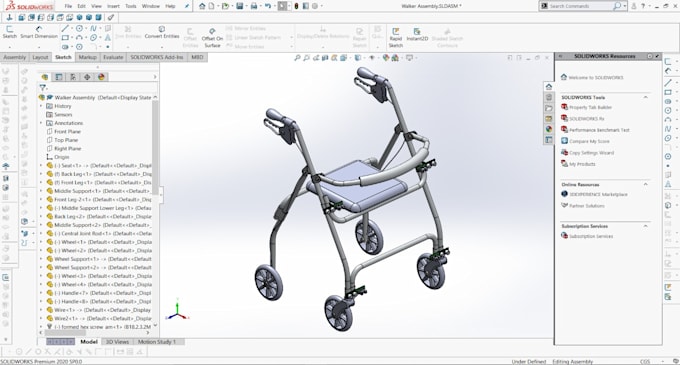Open the Appearances color icon in task pane

549,129
